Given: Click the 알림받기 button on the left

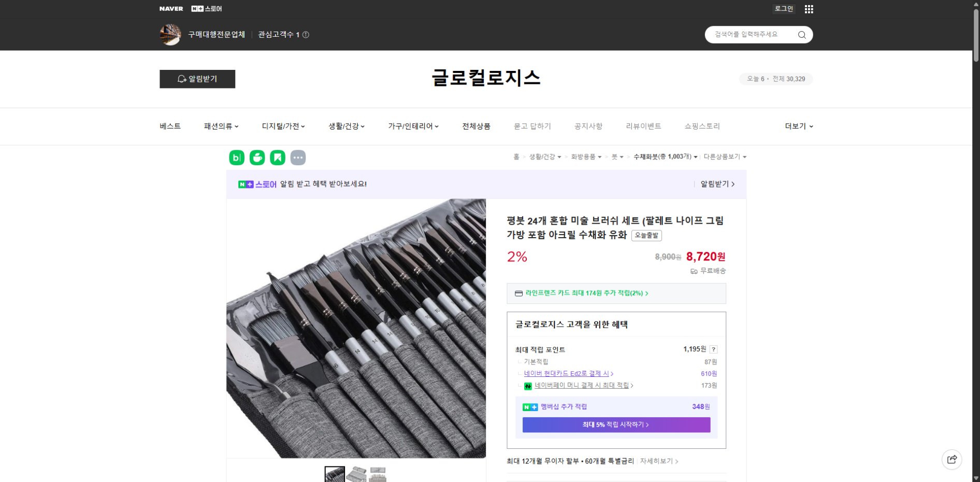Looking at the screenshot, I should click(x=197, y=79).
